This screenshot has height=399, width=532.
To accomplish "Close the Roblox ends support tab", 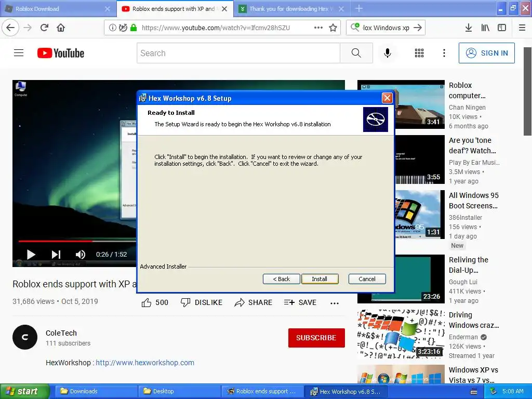I will pyautogui.click(x=224, y=9).
